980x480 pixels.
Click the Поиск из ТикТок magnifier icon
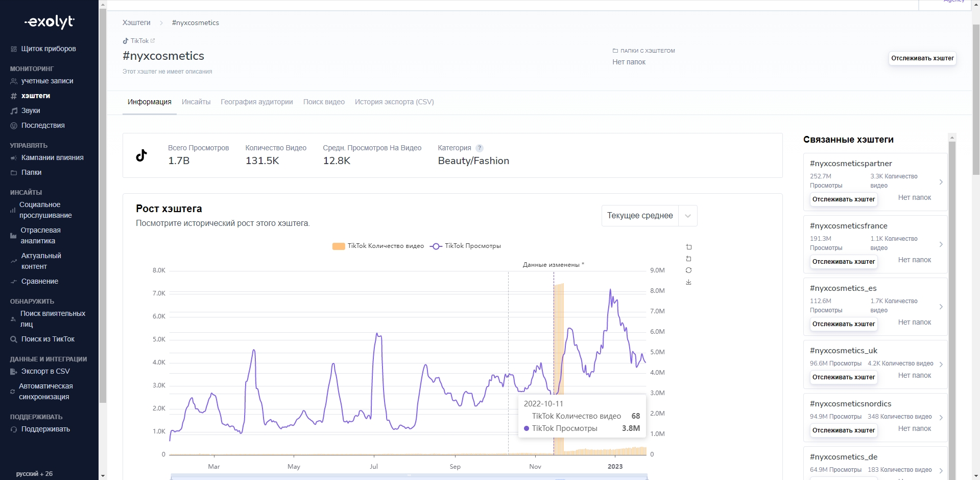pyautogui.click(x=14, y=339)
